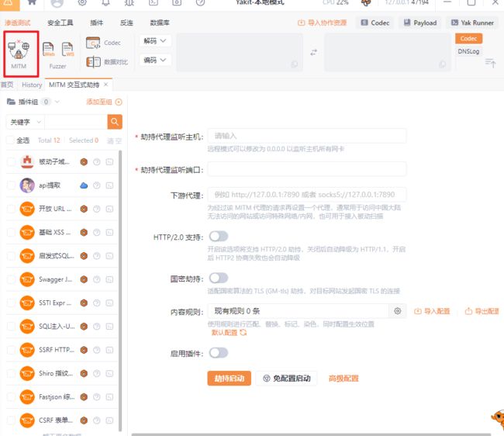Open the Web Fuzzer icon

49,50
